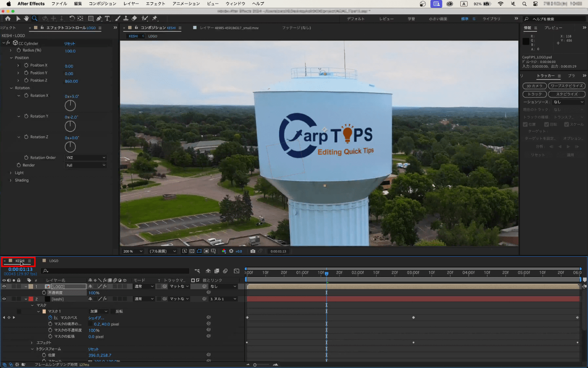Select the Selection arrow tool

pos(18,18)
